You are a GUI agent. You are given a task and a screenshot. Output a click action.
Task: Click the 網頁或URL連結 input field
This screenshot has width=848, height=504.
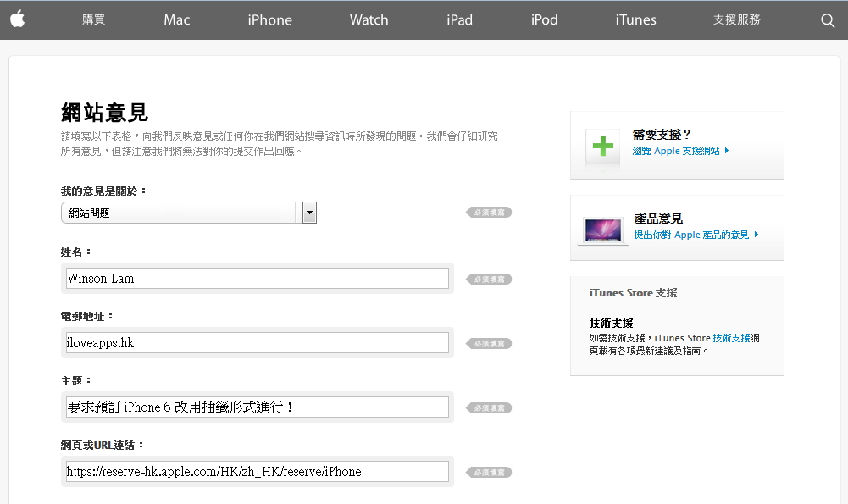[258, 472]
